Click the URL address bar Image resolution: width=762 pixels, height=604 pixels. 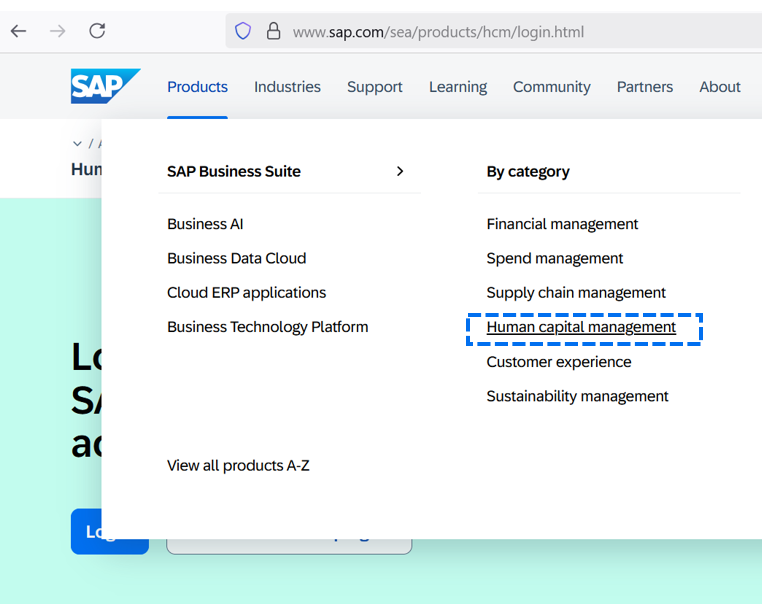click(x=500, y=32)
